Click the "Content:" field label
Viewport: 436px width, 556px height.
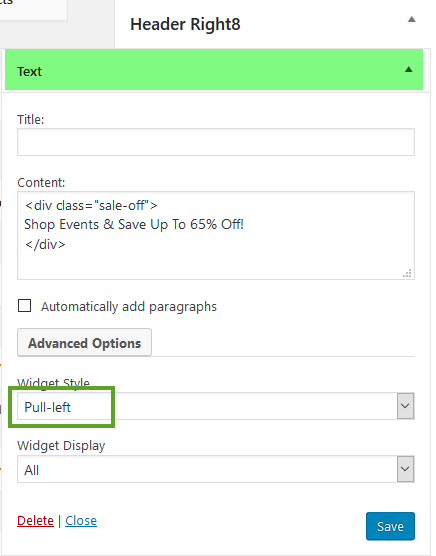pos(41,183)
